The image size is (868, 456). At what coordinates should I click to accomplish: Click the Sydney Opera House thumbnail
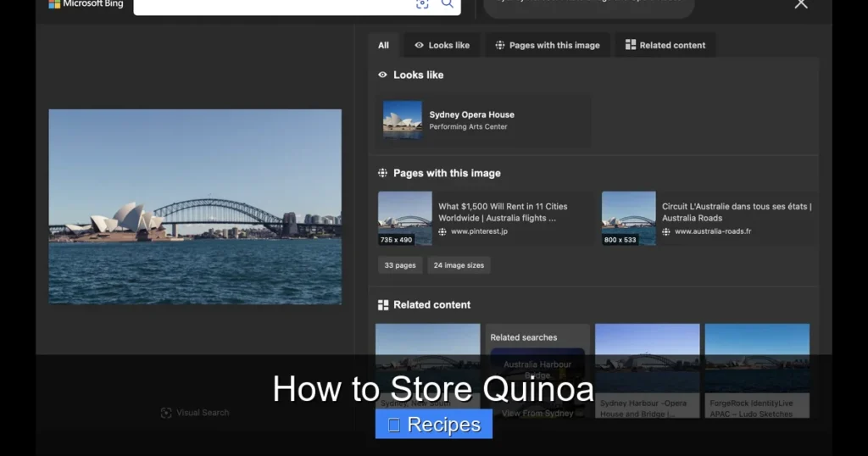403,120
